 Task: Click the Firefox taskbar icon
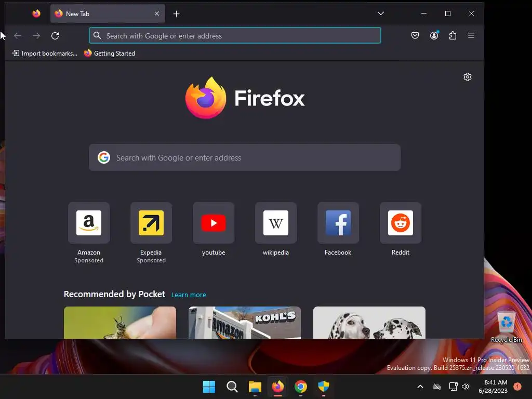point(278,387)
